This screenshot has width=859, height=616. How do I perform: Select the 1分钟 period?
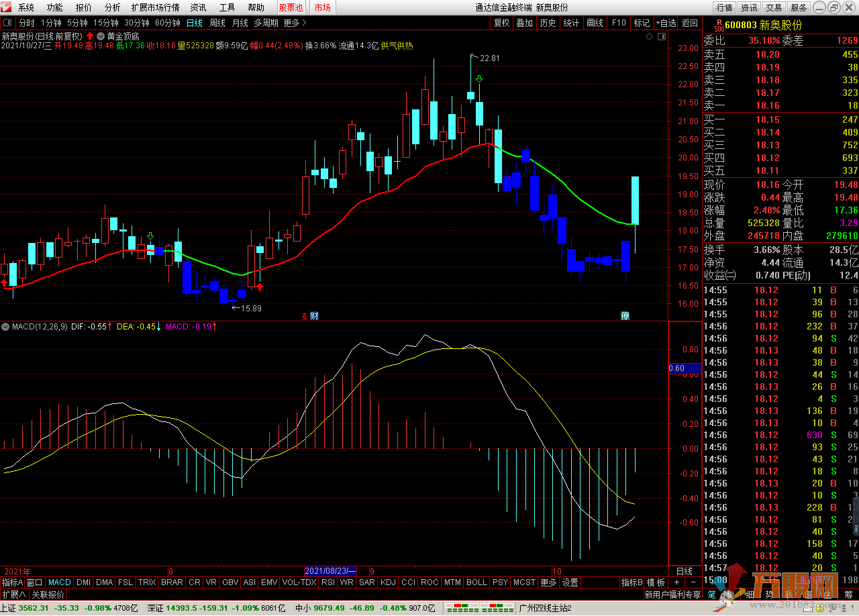51,23
